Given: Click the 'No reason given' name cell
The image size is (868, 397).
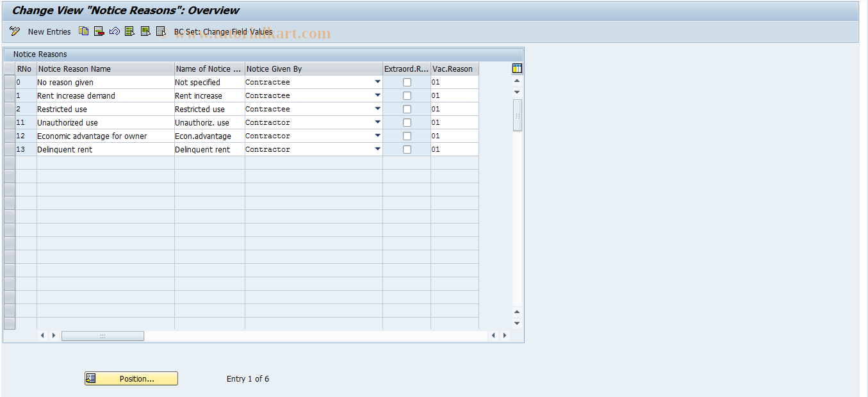Looking at the screenshot, I should [105, 82].
